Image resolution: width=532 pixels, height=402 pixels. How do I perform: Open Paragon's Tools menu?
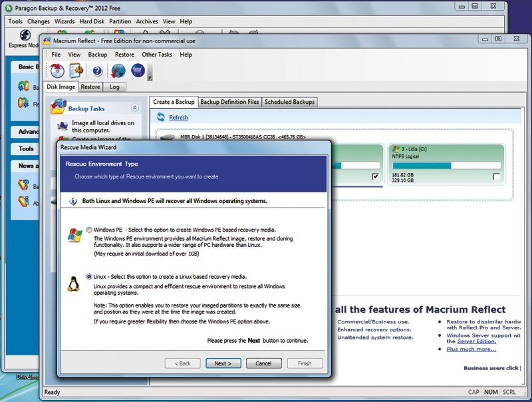[15, 21]
